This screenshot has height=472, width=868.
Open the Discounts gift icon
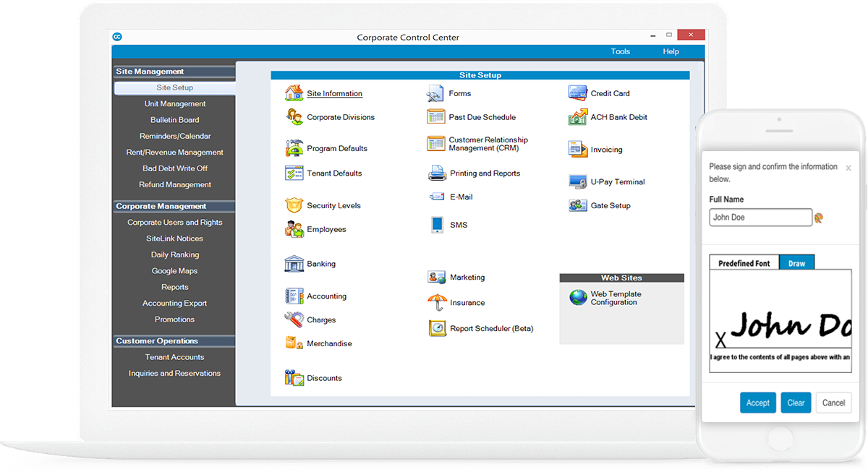(x=294, y=378)
